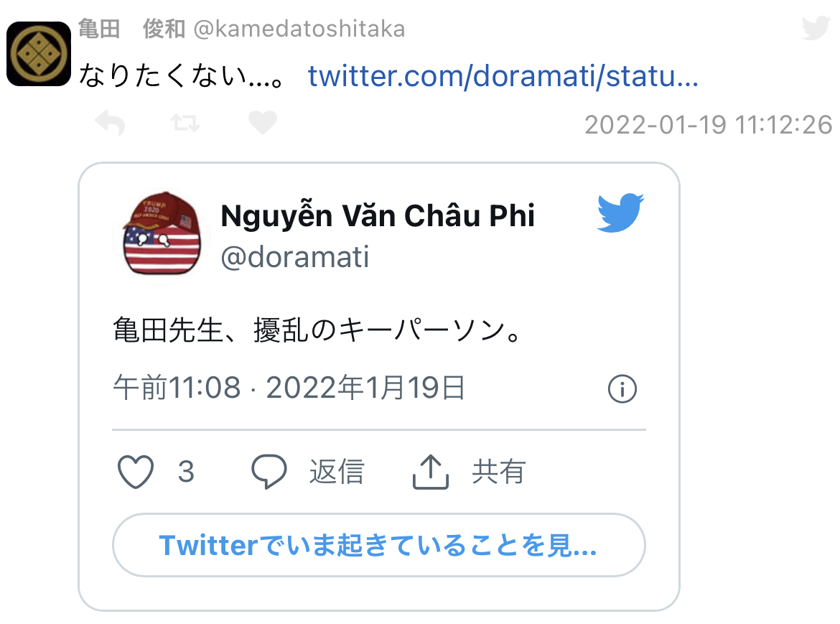The height and width of the screenshot is (624, 840).
Task: Click the @doramati handle
Action: click(295, 257)
